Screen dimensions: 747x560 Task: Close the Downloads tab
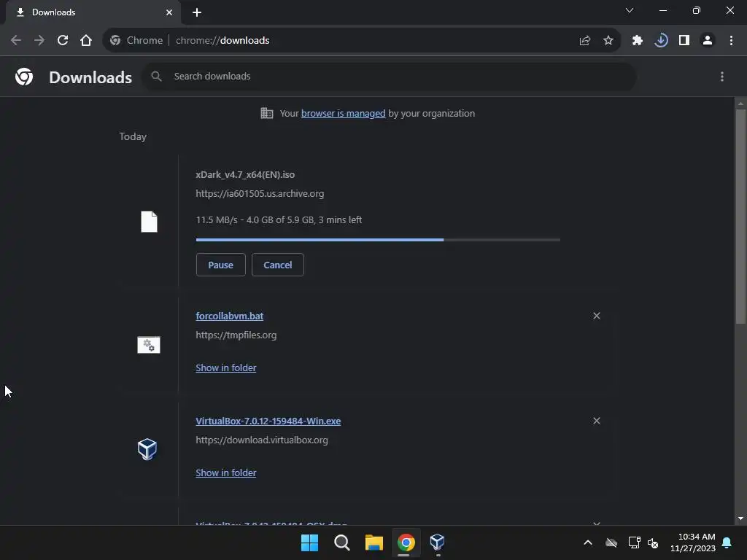pos(169,12)
